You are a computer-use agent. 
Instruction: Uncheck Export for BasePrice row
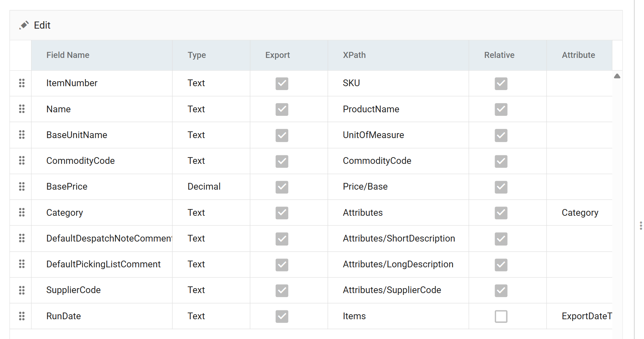pyautogui.click(x=282, y=187)
